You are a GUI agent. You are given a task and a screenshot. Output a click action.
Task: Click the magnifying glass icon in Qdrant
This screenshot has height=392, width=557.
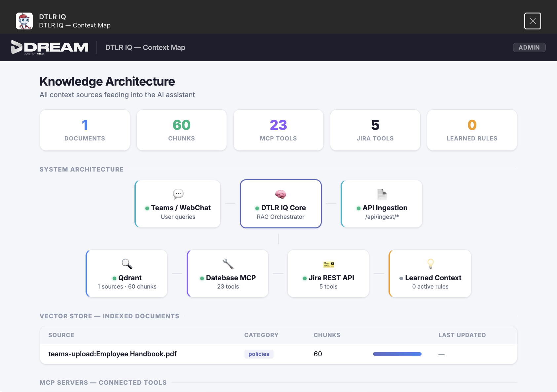[127, 264]
